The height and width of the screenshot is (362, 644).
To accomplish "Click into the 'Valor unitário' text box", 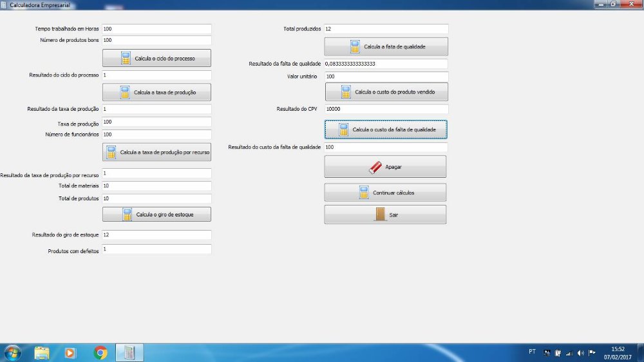I will tap(386, 77).
